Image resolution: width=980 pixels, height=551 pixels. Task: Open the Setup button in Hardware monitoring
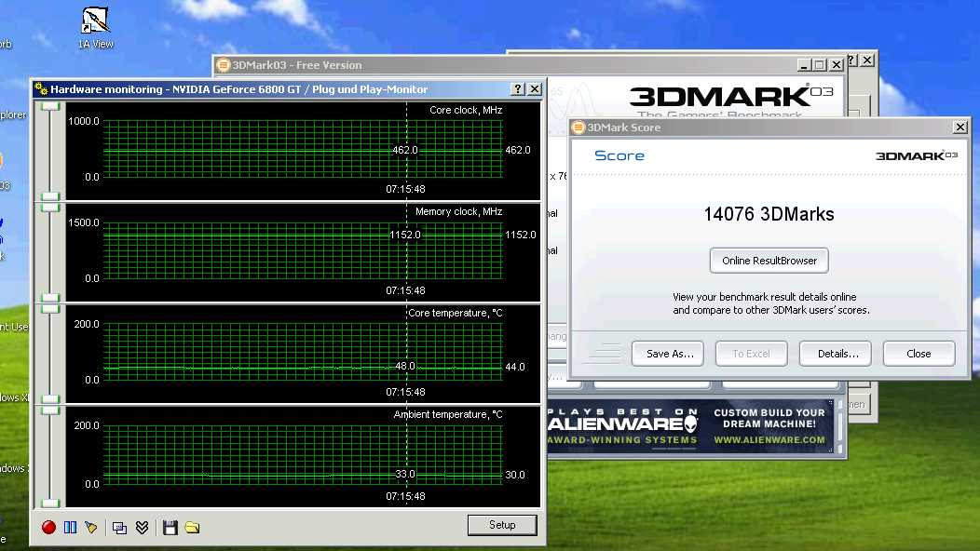(x=502, y=525)
